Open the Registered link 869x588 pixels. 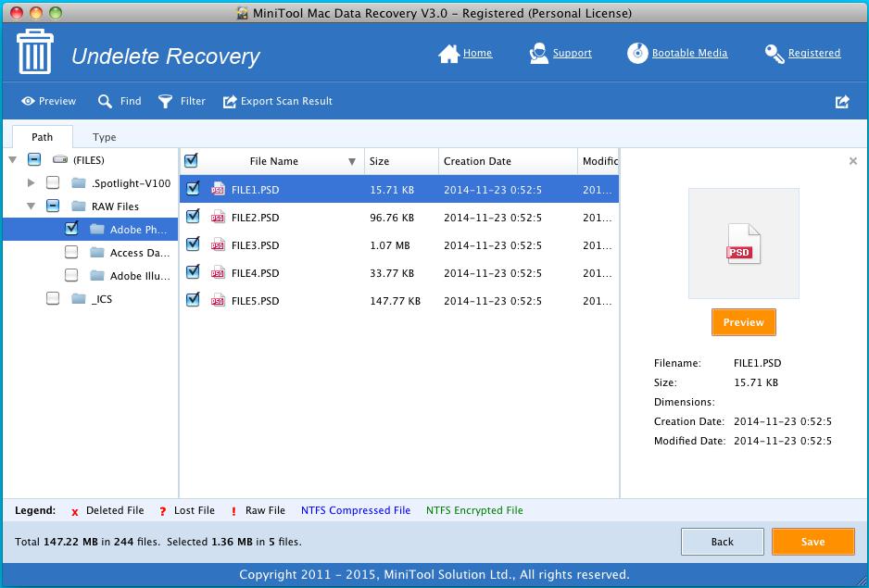[x=814, y=53]
